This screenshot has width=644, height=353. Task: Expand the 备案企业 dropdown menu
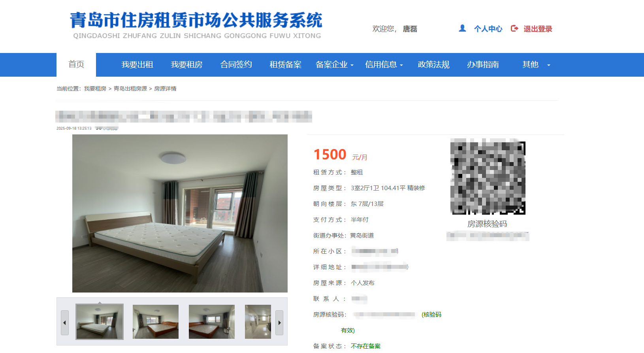pyautogui.click(x=335, y=64)
